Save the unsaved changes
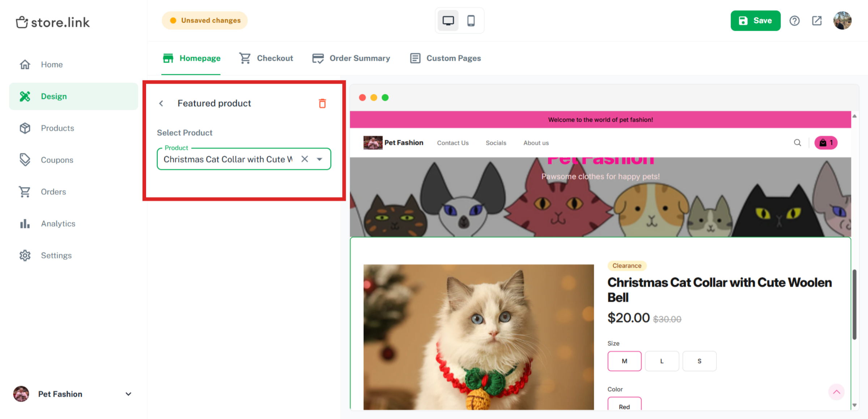The image size is (868, 419). click(x=756, y=21)
